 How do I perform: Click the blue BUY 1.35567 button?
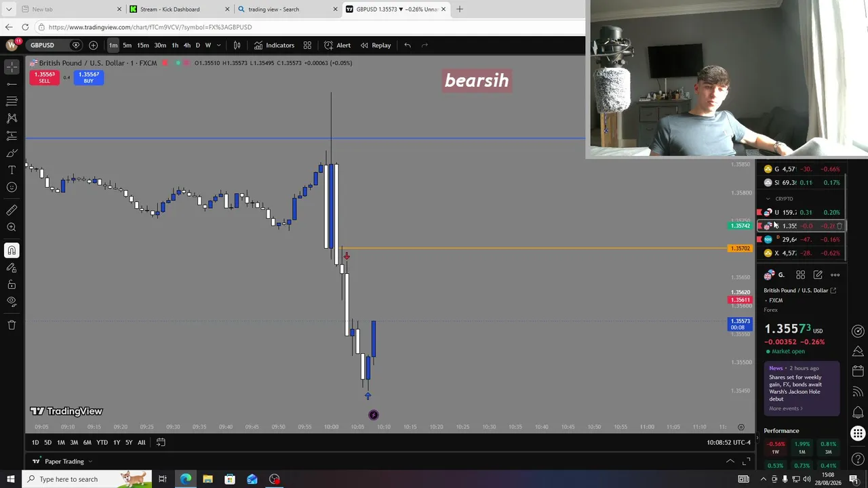(88, 77)
